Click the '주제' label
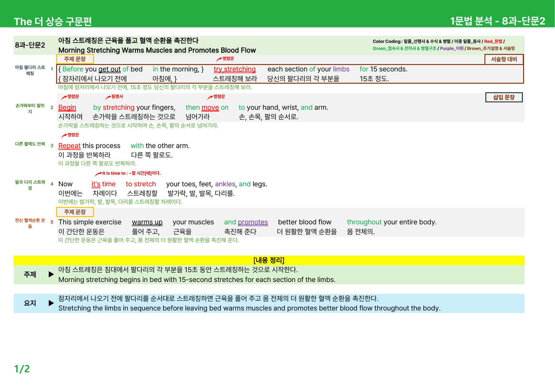The image size is (555, 392). (30, 275)
